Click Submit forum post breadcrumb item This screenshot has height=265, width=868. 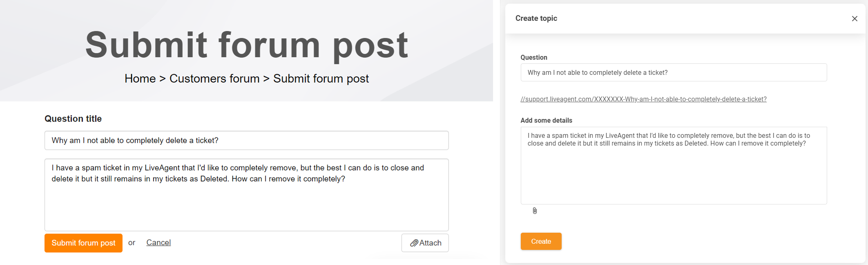pyautogui.click(x=321, y=79)
